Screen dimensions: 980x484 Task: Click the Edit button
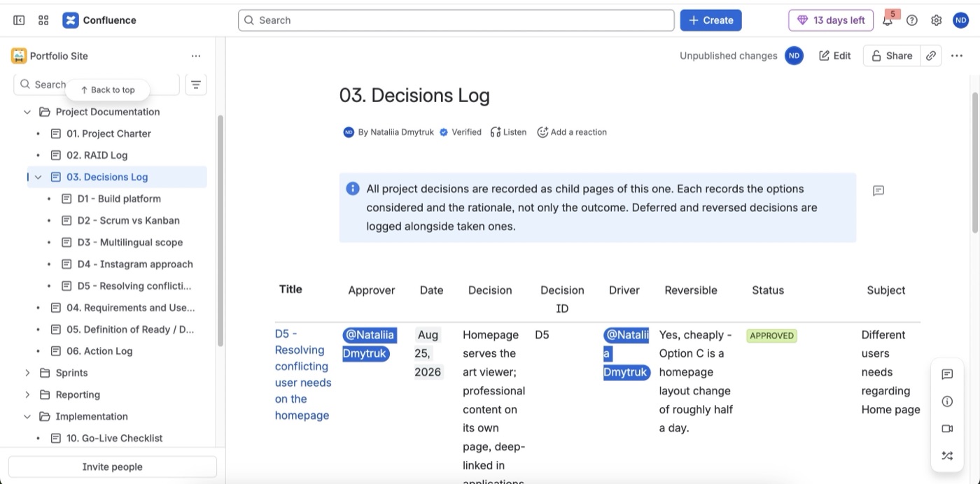[834, 56]
